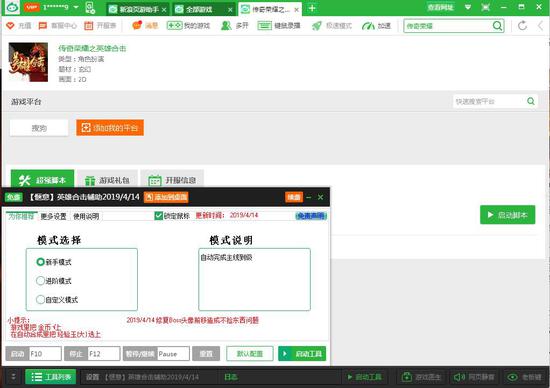This screenshot has height=388, width=550.
Task: Switch to the 游戏礼包 tab
Action: (107, 180)
